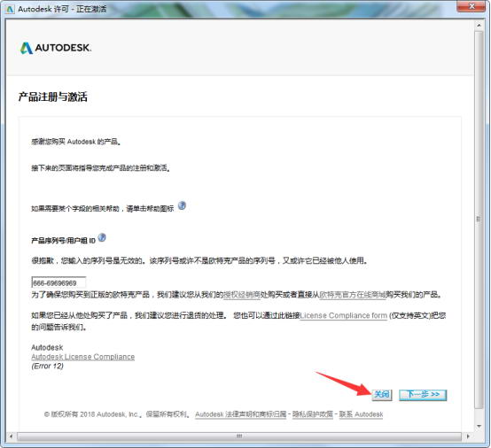Click the 关闭 button
491x448 pixels.
point(382,395)
